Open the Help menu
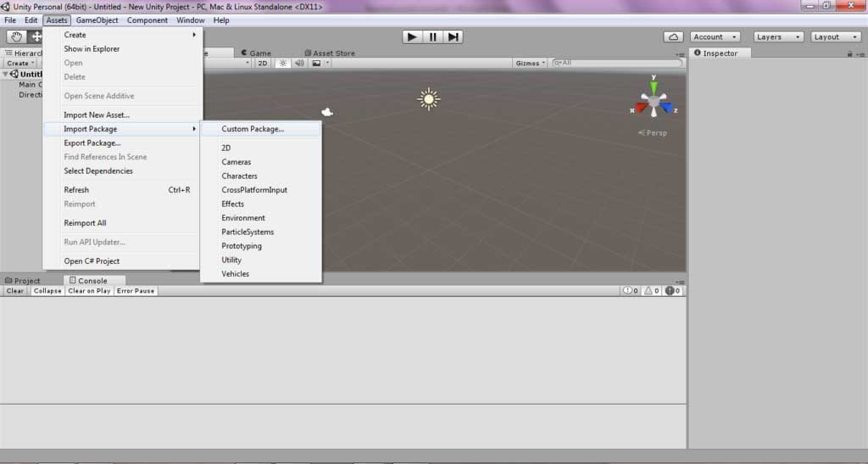 [x=221, y=20]
